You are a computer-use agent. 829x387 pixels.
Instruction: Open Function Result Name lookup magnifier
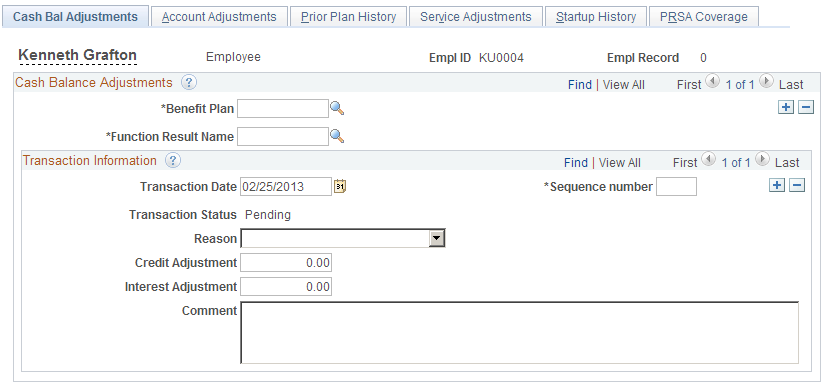pyautogui.click(x=337, y=136)
